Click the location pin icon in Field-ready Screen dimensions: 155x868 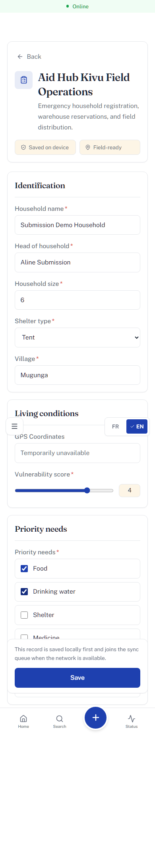[88, 147]
